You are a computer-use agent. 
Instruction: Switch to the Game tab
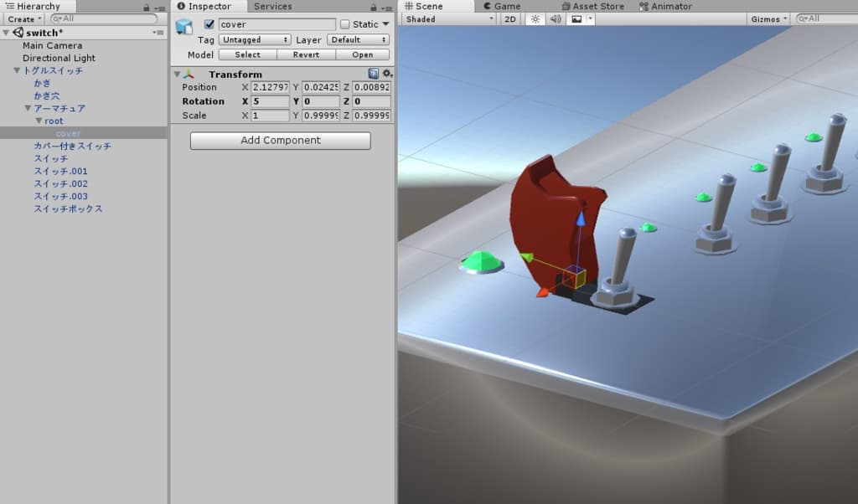coord(501,6)
